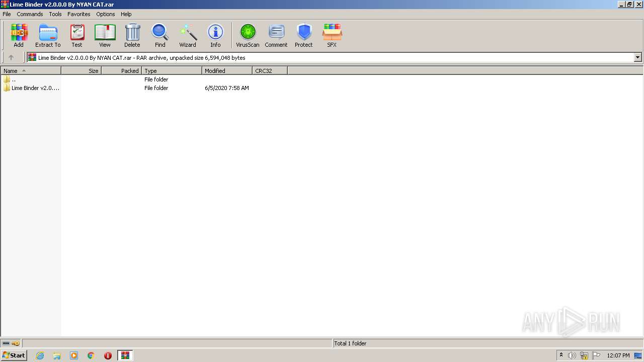Viewport: 644px width, 362px height.
Task: Click the SFX toolbar icon
Action: (332, 36)
